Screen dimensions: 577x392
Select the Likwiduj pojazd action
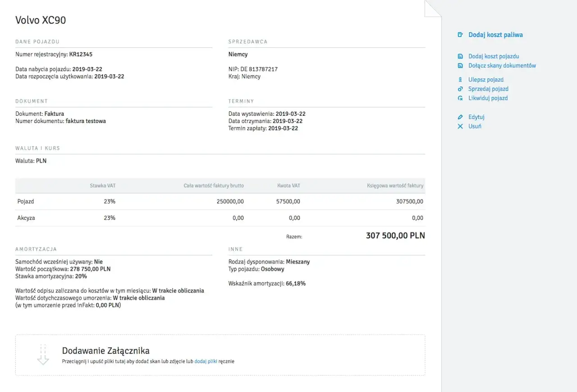(x=488, y=98)
